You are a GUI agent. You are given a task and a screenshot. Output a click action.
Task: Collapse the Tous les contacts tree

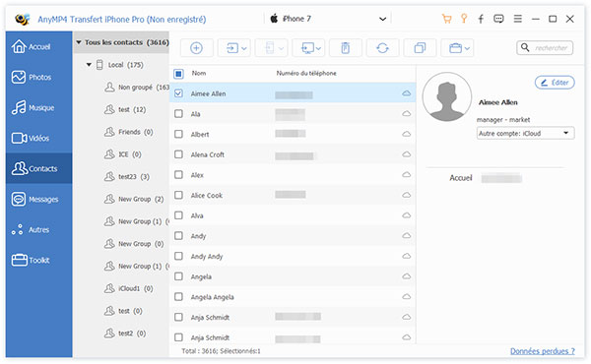click(x=79, y=42)
